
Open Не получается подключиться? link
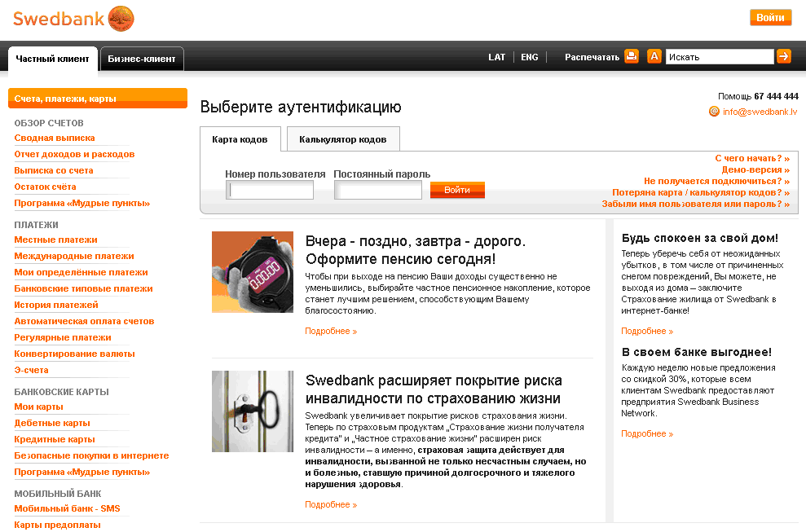(716, 181)
